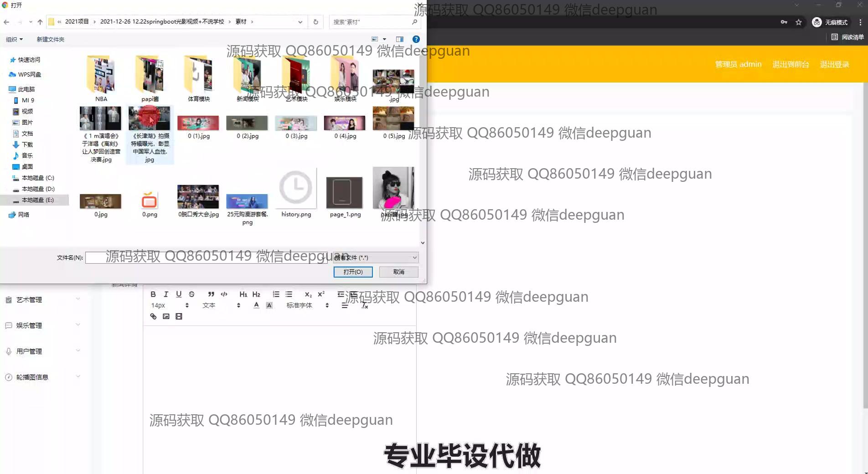Expand 轮播图信息 in the sidebar menu
Image resolution: width=868 pixels, height=474 pixels.
[43, 377]
